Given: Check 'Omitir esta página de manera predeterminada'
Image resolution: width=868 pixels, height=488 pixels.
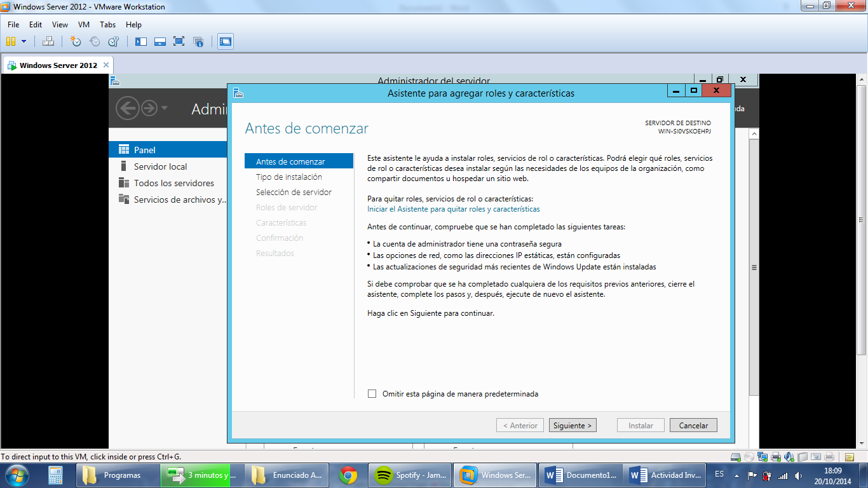Looking at the screenshot, I should [372, 394].
